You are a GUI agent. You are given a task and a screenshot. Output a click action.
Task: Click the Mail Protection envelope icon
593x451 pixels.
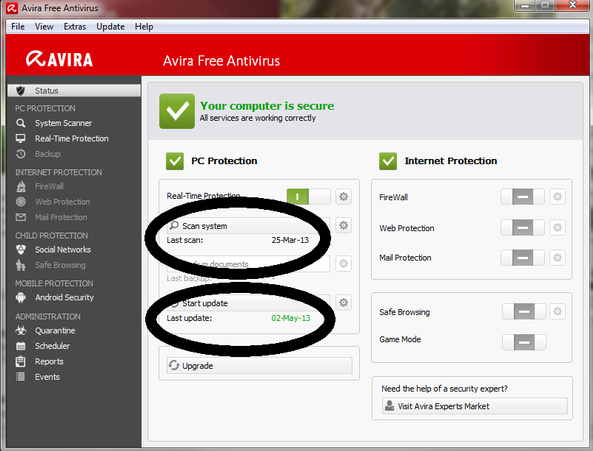coord(21,217)
